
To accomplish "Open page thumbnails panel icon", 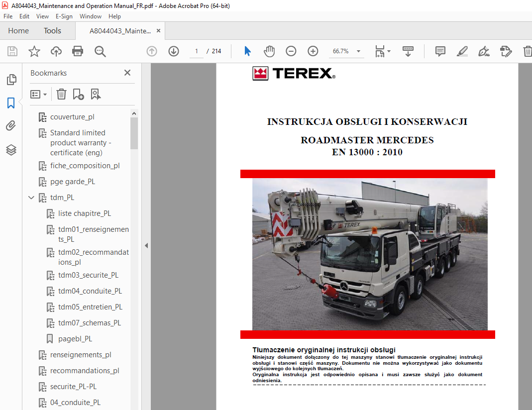I will [x=11, y=79].
